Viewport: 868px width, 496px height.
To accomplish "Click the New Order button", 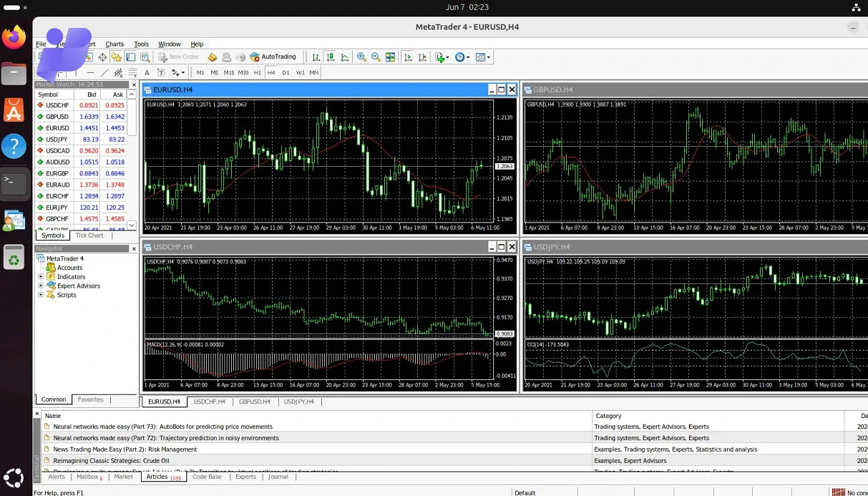I will point(178,57).
